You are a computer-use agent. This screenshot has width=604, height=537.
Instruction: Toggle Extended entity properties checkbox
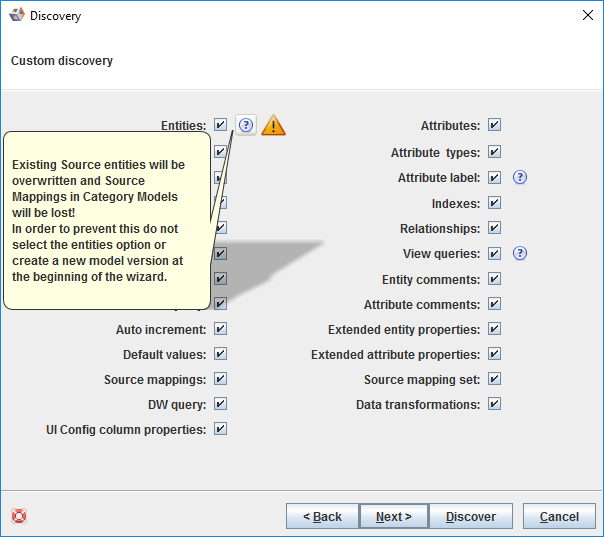494,329
